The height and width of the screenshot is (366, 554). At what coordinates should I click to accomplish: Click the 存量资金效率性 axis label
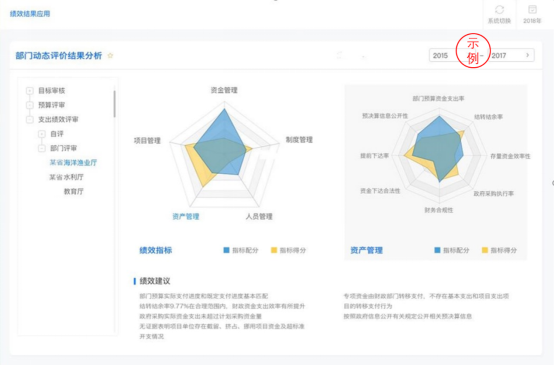(x=510, y=156)
